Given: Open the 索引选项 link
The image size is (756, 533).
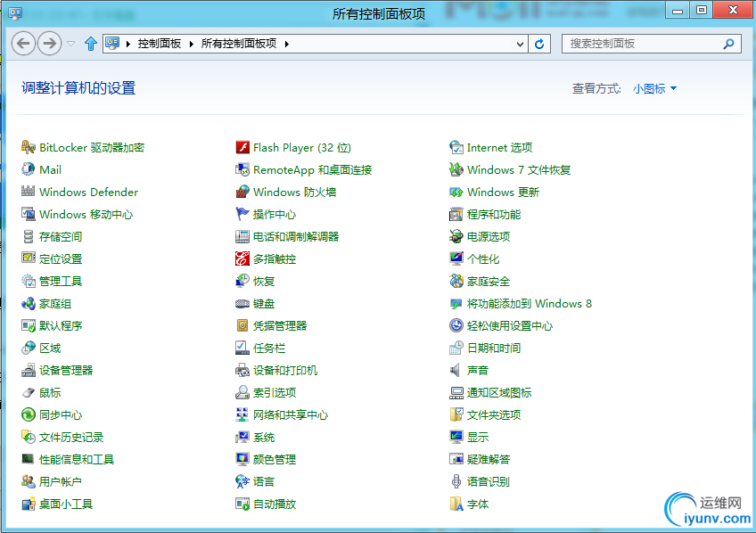Looking at the screenshot, I should click(275, 393).
